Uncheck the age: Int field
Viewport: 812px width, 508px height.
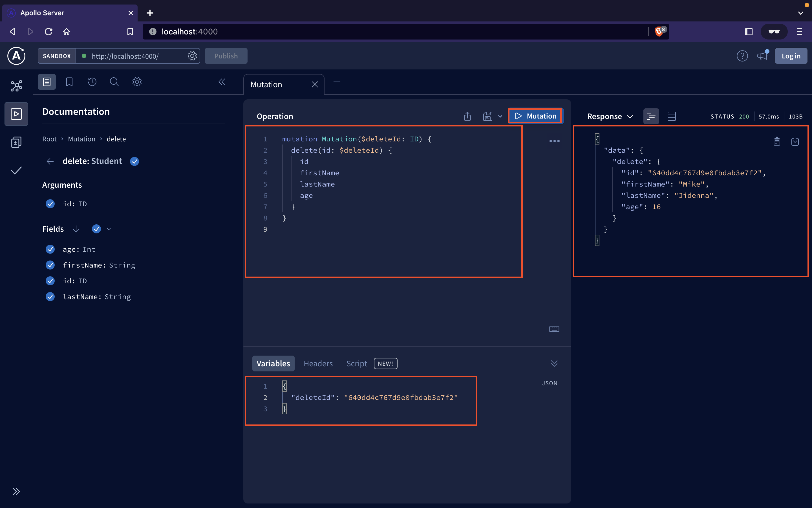(50, 249)
